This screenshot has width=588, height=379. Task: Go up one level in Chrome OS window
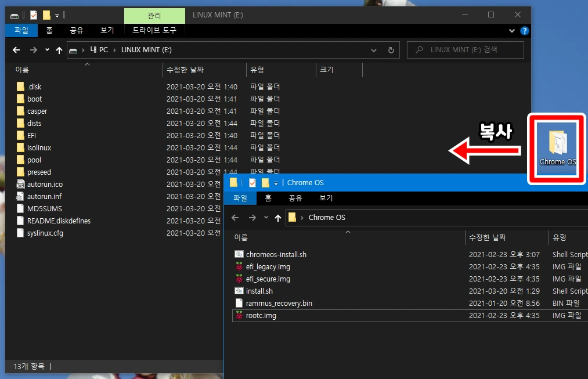pos(278,218)
